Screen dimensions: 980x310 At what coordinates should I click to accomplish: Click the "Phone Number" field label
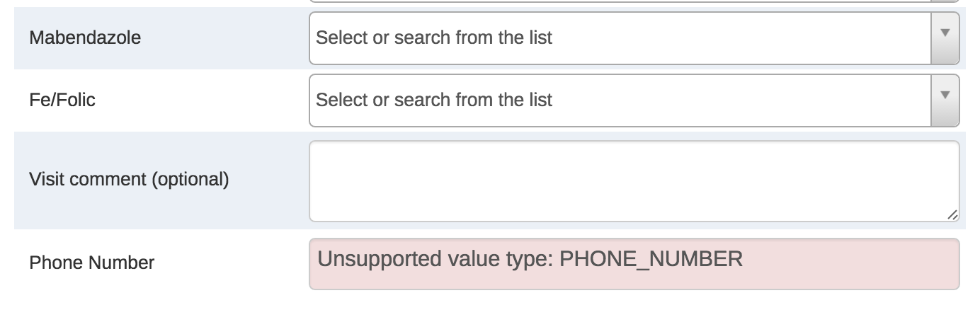click(91, 263)
